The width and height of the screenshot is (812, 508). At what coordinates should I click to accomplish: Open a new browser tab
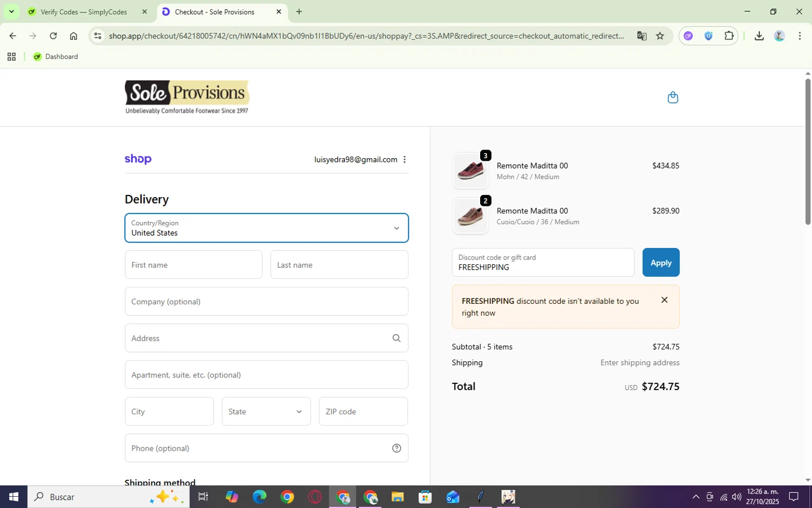[299, 11]
